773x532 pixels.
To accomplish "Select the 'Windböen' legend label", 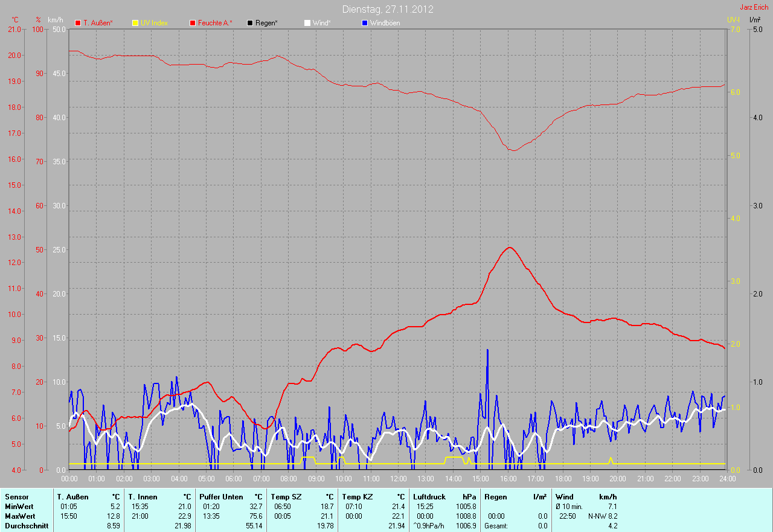I will pos(385,23).
